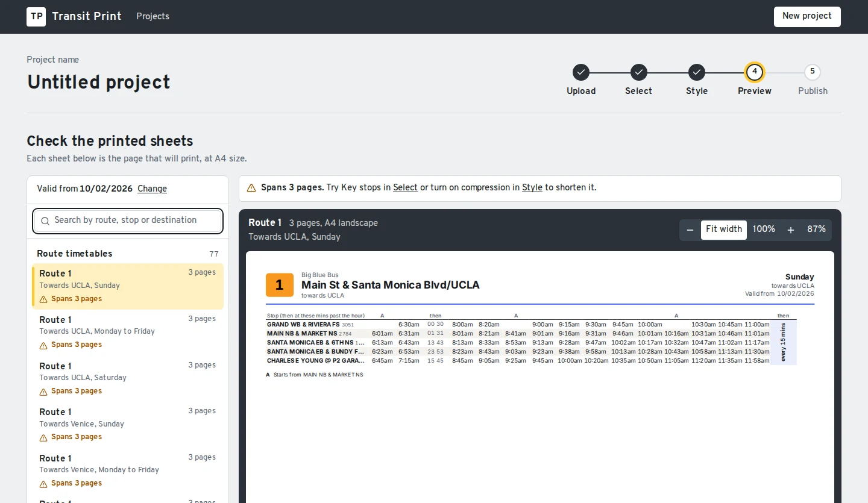868x503 pixels.
Task: Select Fit width zoom mode
Action: click(724, 230)
